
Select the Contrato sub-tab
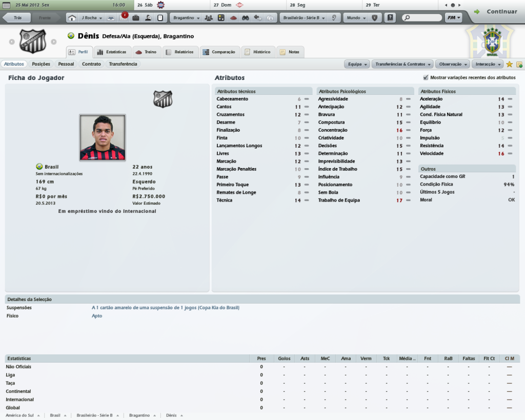[91, 64]
